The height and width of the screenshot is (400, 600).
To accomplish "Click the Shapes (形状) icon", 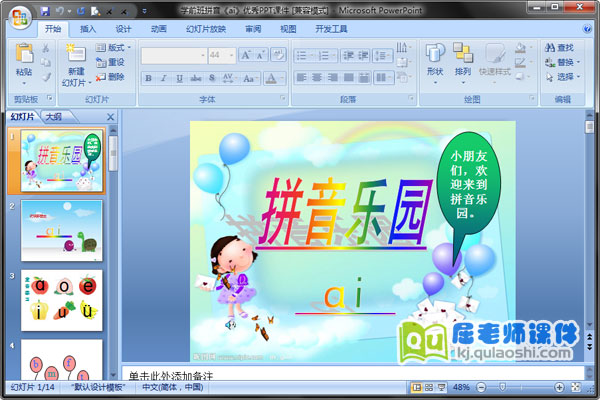I will coord(435,53).
